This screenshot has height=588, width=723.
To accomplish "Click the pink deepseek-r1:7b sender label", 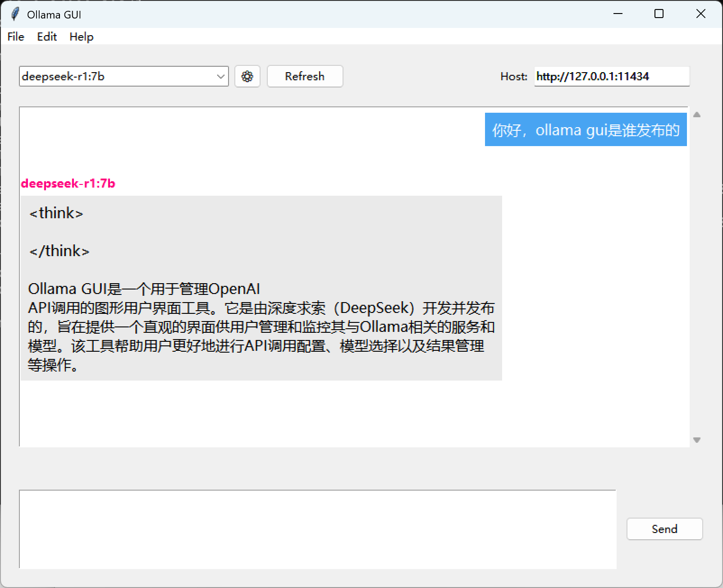I will click(68, 184).
